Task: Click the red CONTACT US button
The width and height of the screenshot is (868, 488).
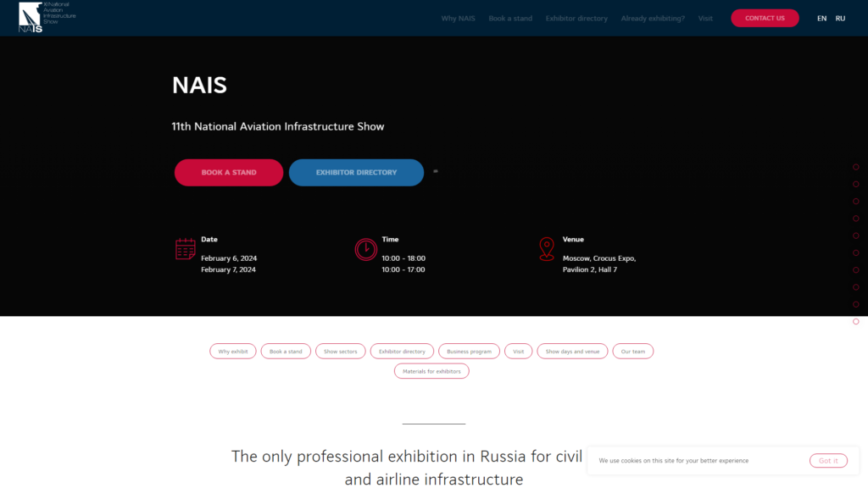Action: (765, 19)
